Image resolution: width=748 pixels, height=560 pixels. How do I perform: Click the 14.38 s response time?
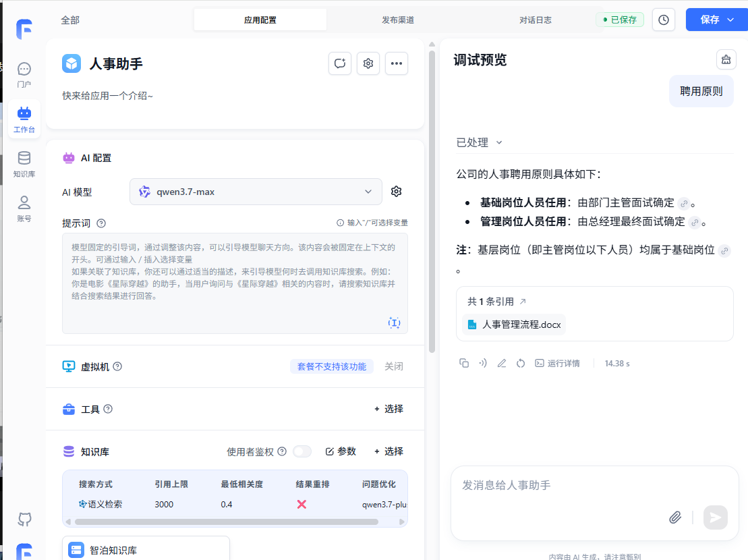pyautogui.click(x=617, y=364)
